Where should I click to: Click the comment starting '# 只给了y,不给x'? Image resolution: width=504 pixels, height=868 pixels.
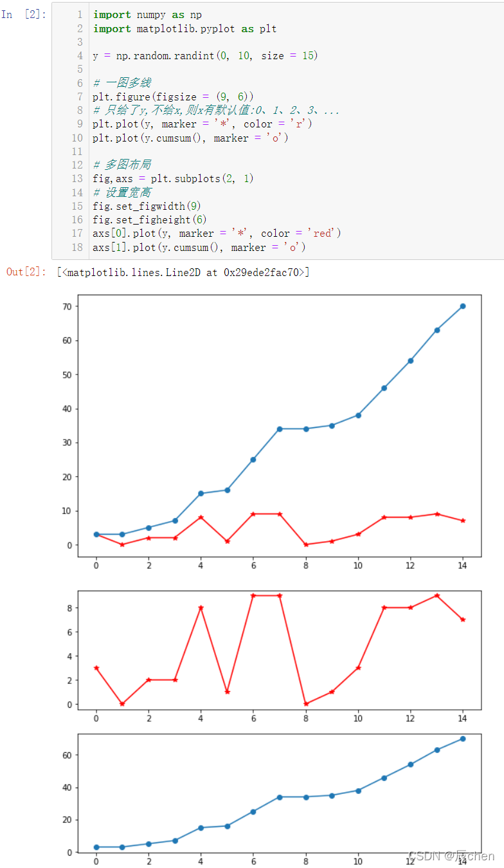click(216, 110)
